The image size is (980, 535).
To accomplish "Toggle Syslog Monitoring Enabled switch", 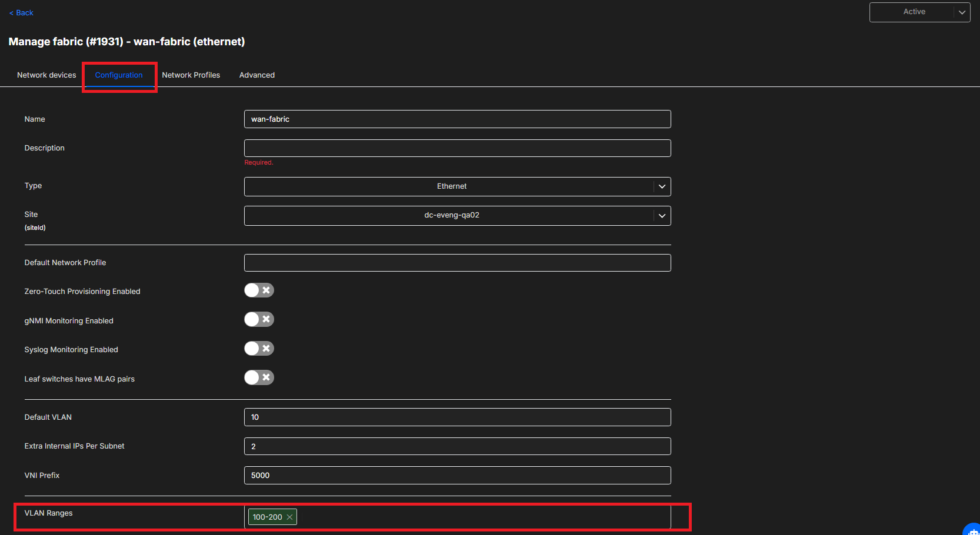I will coord(259,349).
